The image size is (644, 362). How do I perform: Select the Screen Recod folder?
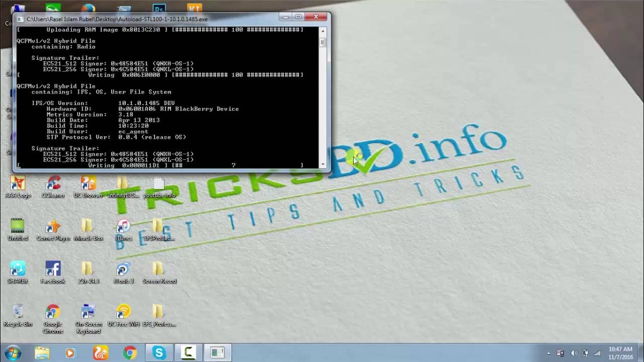click(159, 272)
